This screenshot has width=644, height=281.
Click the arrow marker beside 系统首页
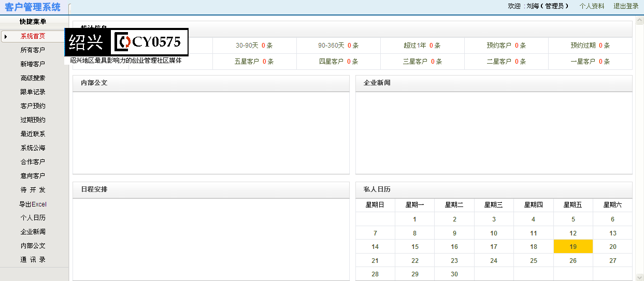coord(6,36)
